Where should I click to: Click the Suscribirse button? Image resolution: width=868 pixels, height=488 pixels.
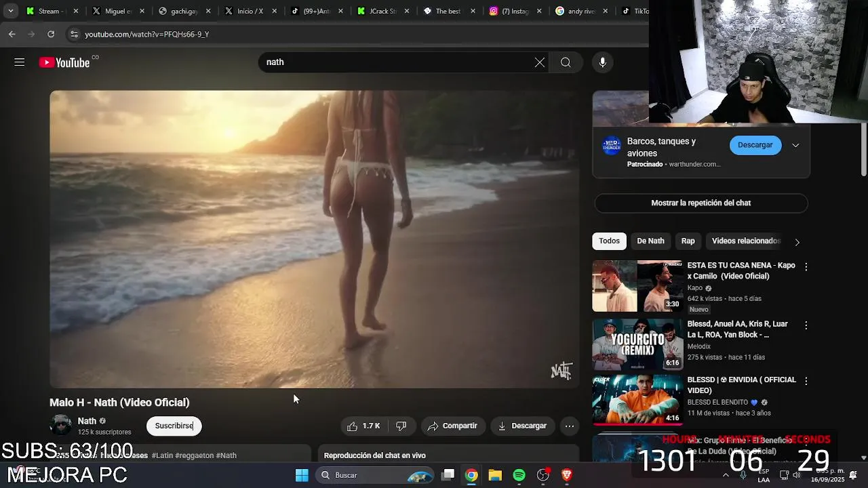(x=174, y=426)
